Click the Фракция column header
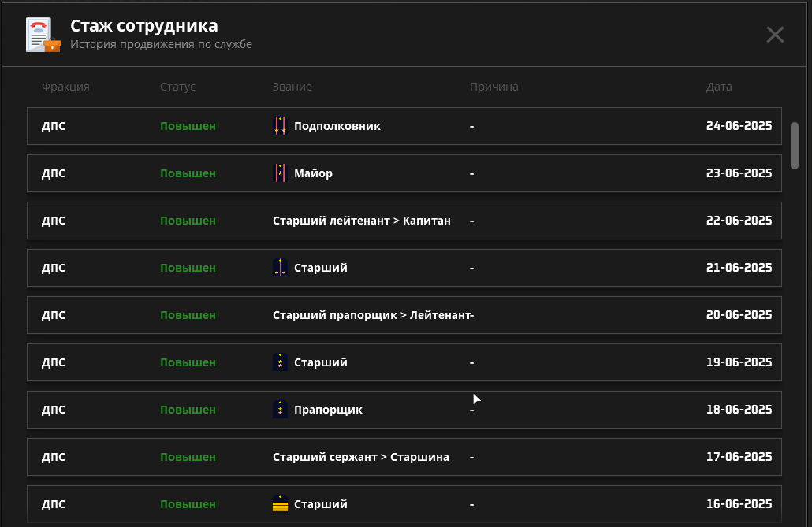This screenshot has height=527, width=812. [65, 87]
